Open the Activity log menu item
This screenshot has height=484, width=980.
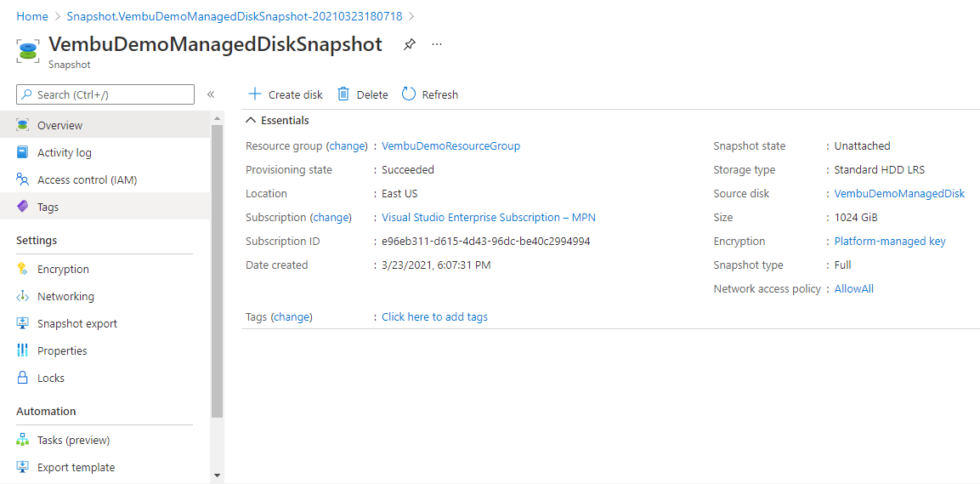click(105, 152)
